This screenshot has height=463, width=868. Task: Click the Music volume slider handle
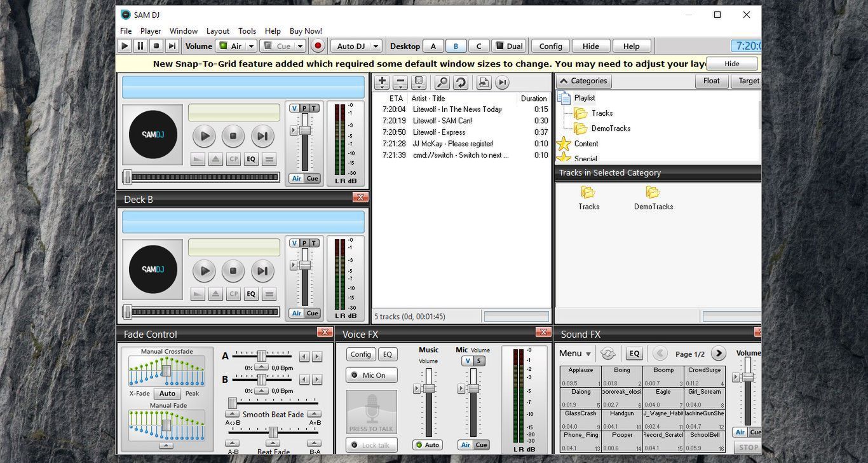429,389
